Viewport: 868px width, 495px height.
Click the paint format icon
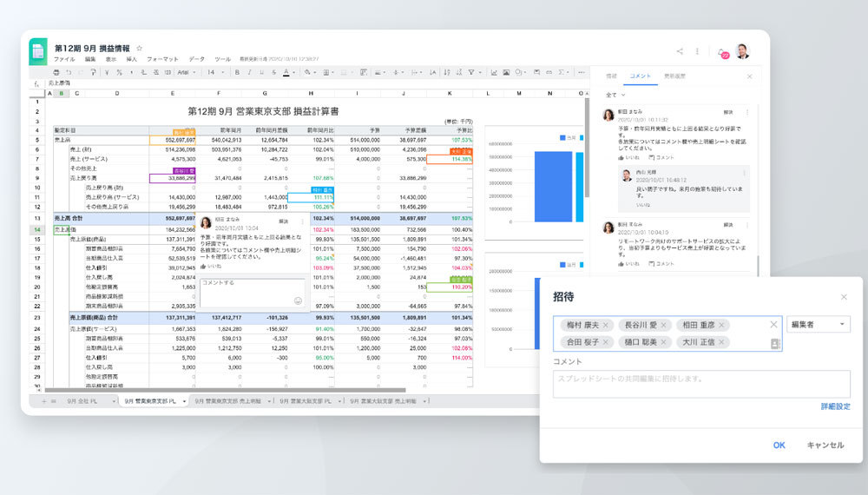pyautogui.click(x=93, y=73)
